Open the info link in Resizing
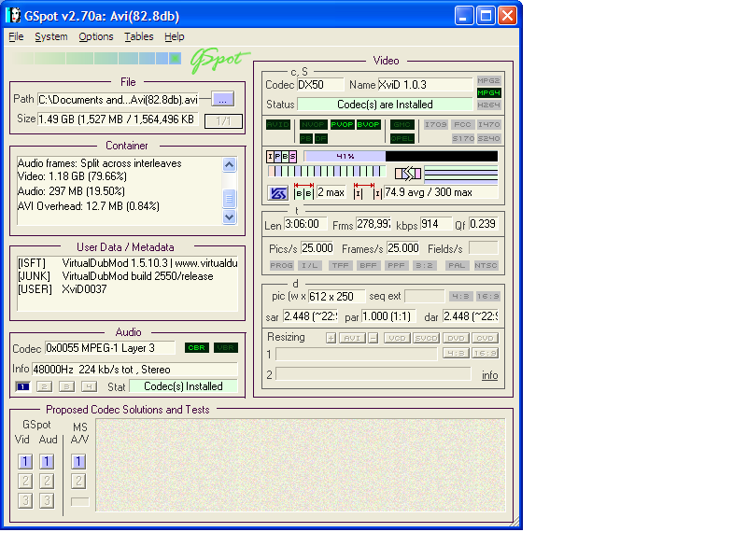The height and width of the screenshot is (560, 747). click(x=489, y=375)
